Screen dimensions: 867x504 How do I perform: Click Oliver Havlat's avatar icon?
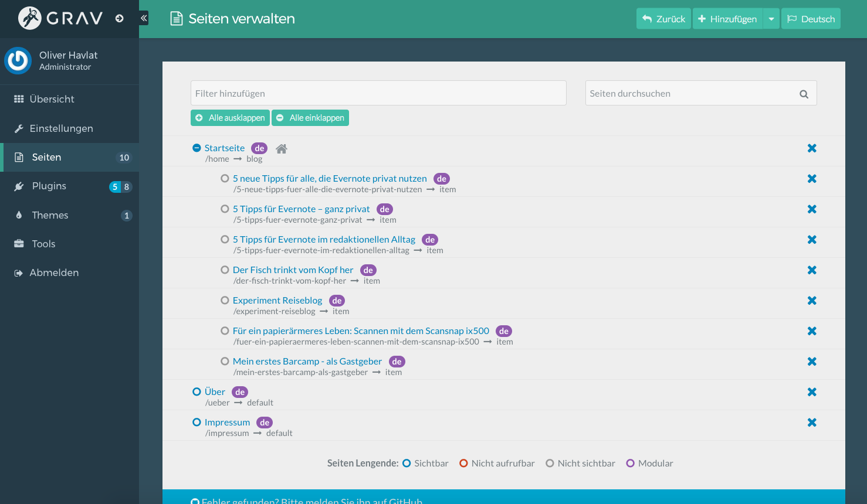18,61
